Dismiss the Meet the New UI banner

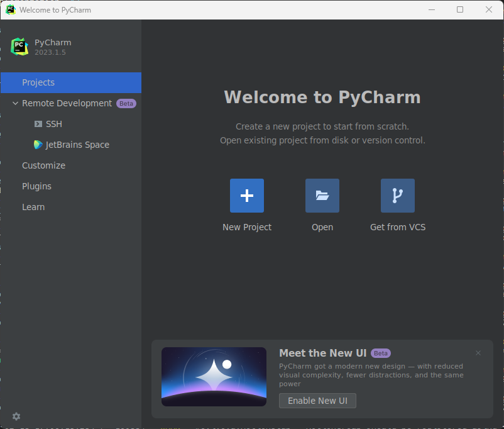(x=478, y=353)
